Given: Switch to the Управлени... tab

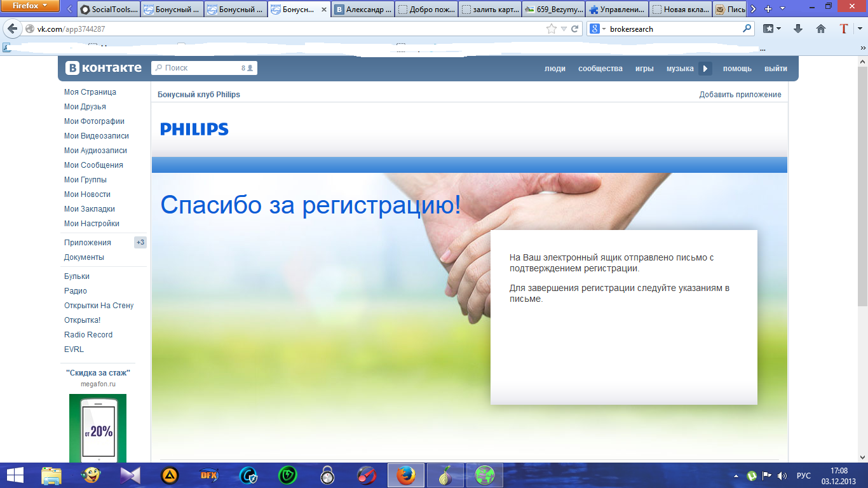Looking at the screenshot, I should click(x=616, y=10).
